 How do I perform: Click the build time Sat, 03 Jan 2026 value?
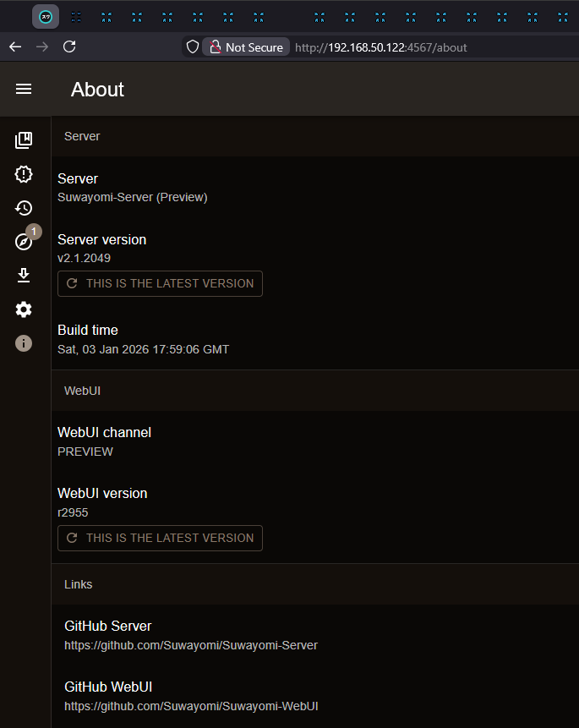point(143,349)
